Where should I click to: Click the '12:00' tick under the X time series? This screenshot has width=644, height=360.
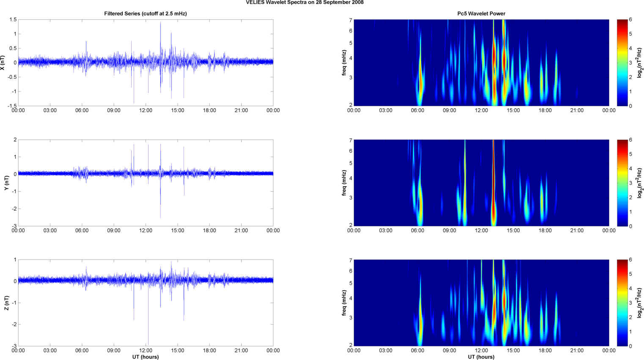click(146, 110)
